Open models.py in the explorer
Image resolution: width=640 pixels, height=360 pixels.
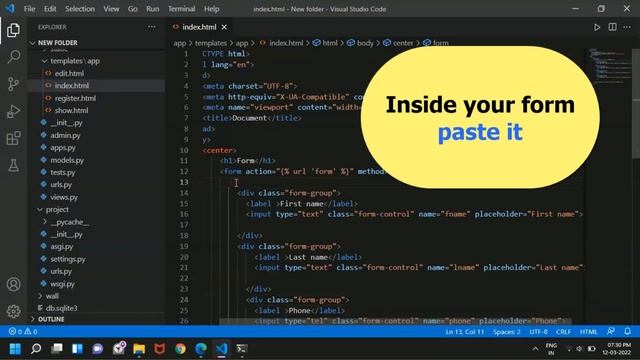pos(67,160)
